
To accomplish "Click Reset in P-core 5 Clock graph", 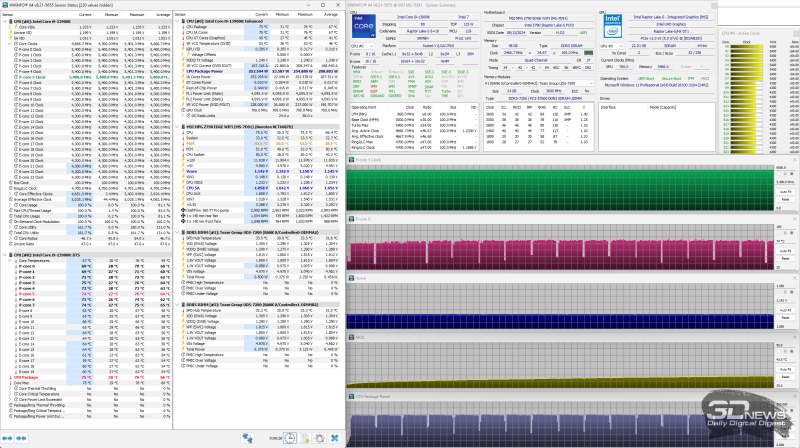I will coord(785,200).
